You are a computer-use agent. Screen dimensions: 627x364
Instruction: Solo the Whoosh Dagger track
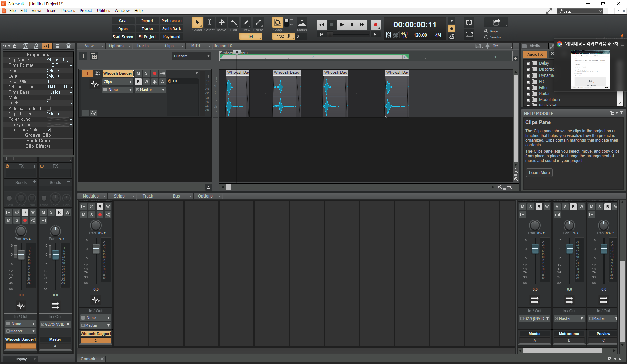(x=146, y=73)
